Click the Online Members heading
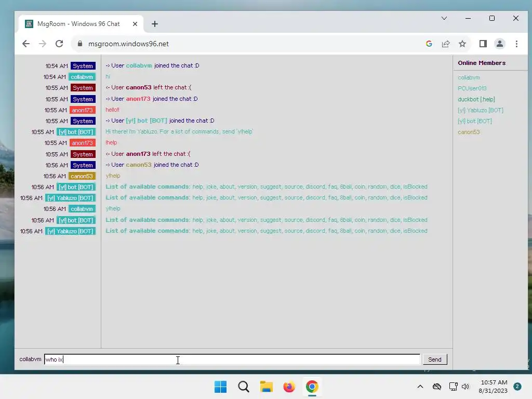This screenshot has height=399, width=532. point(482,63)
